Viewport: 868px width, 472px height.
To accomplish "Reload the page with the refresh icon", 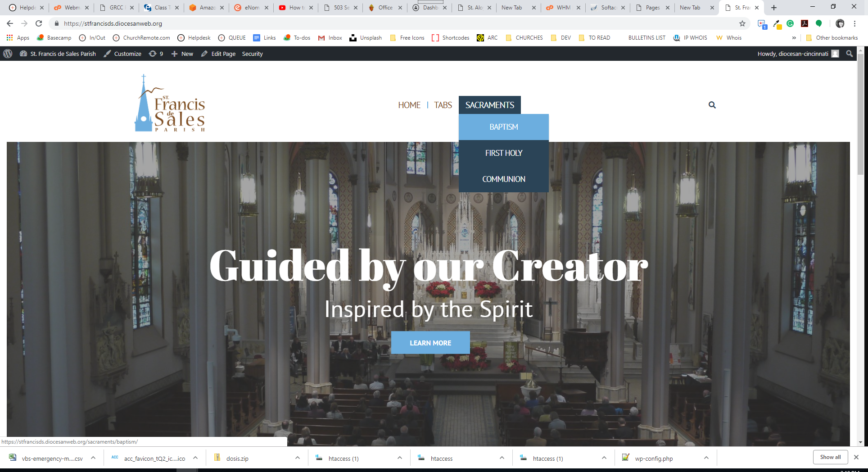I will click(39, 23).
